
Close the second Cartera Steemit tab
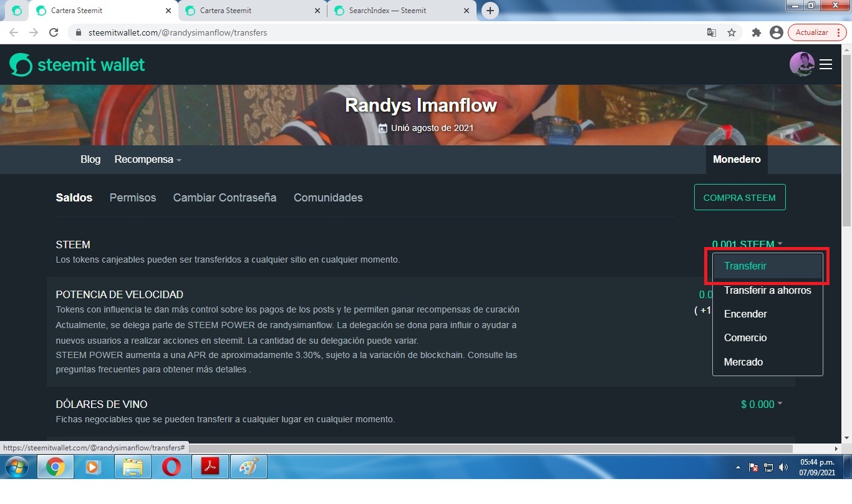tap(317, 11)
